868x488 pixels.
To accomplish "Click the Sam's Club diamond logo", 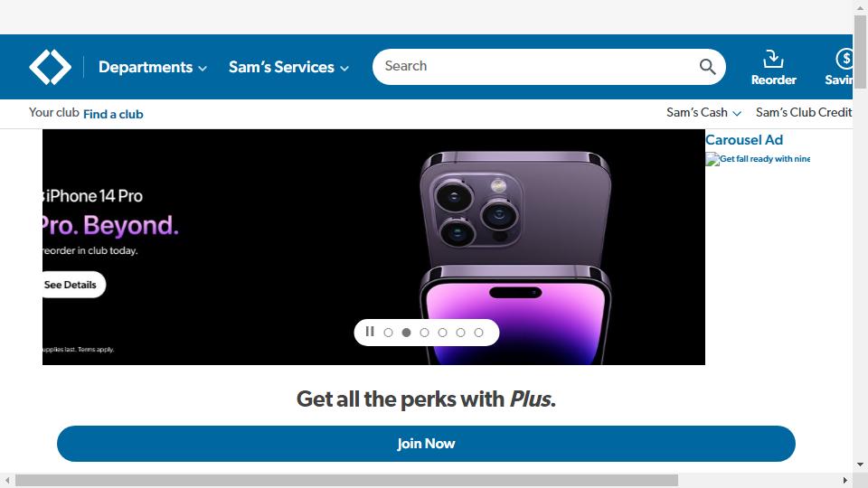I will [50, 67].
